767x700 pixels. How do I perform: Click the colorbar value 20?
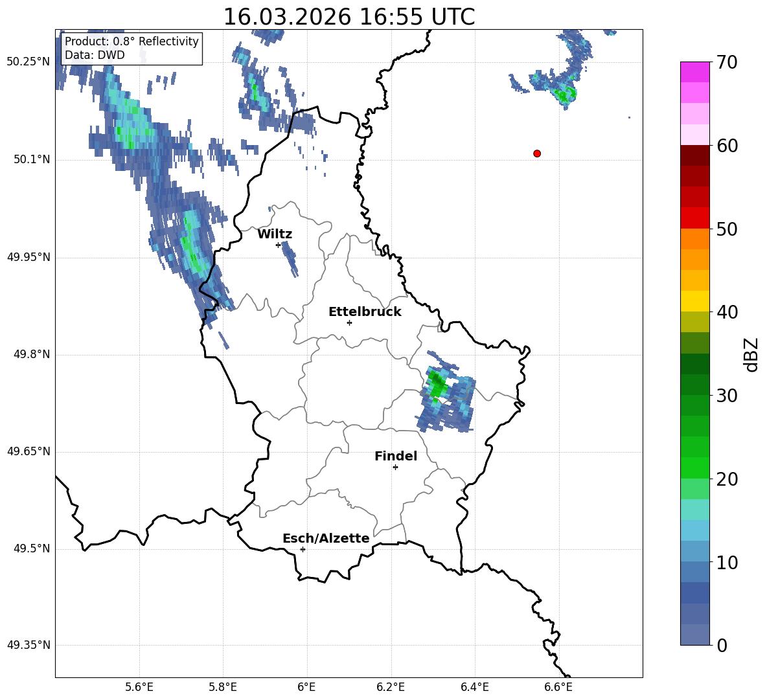[x=727, y=479]
